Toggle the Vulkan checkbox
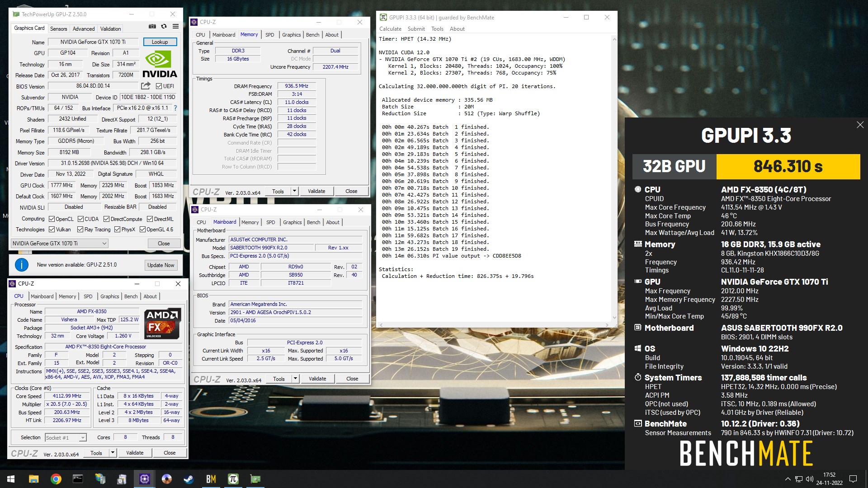 point(52,230)
